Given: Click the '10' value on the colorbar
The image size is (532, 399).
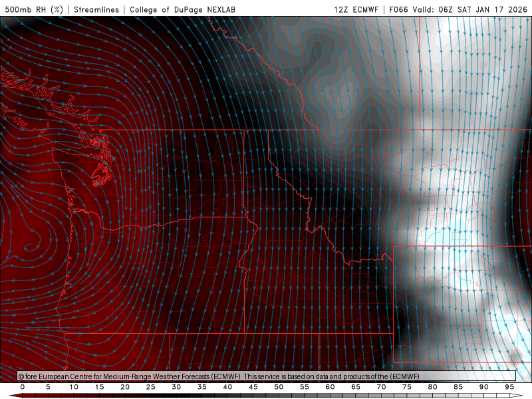Looking at the screenshot, I should pyautogui.click(x=74, y=387).
